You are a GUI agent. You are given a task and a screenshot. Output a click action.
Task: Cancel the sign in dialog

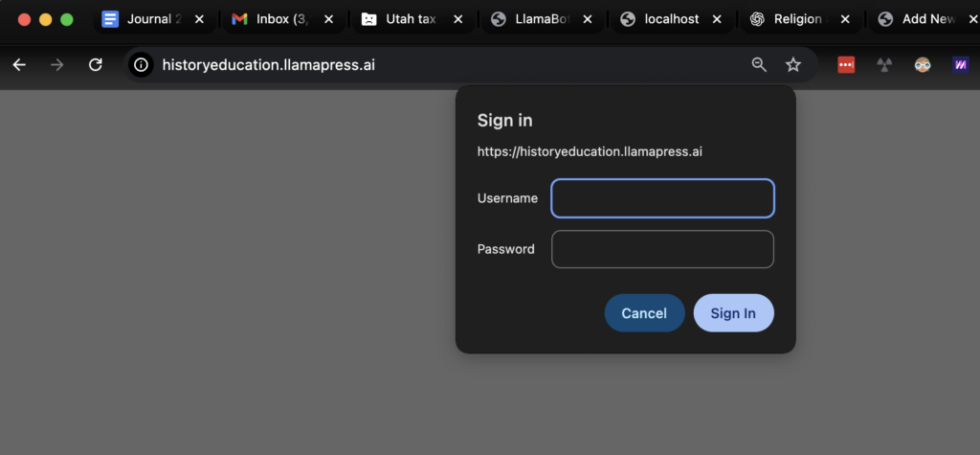click(644, 313)
